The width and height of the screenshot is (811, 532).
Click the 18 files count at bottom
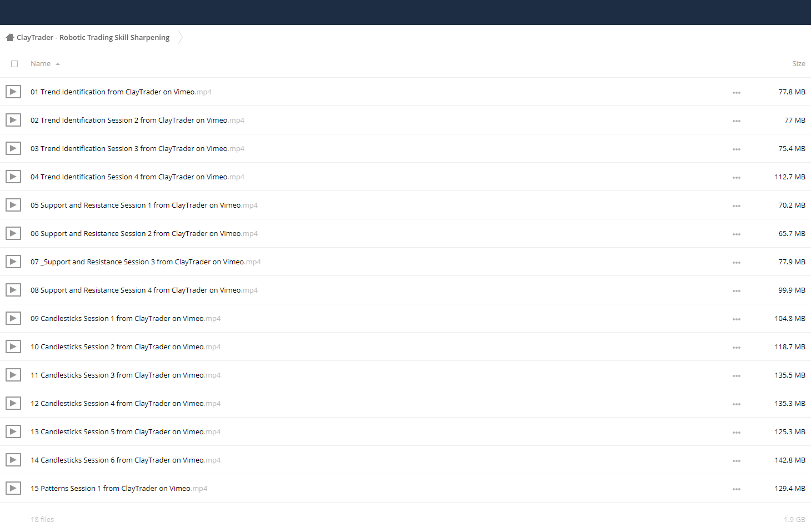[42, 520]
